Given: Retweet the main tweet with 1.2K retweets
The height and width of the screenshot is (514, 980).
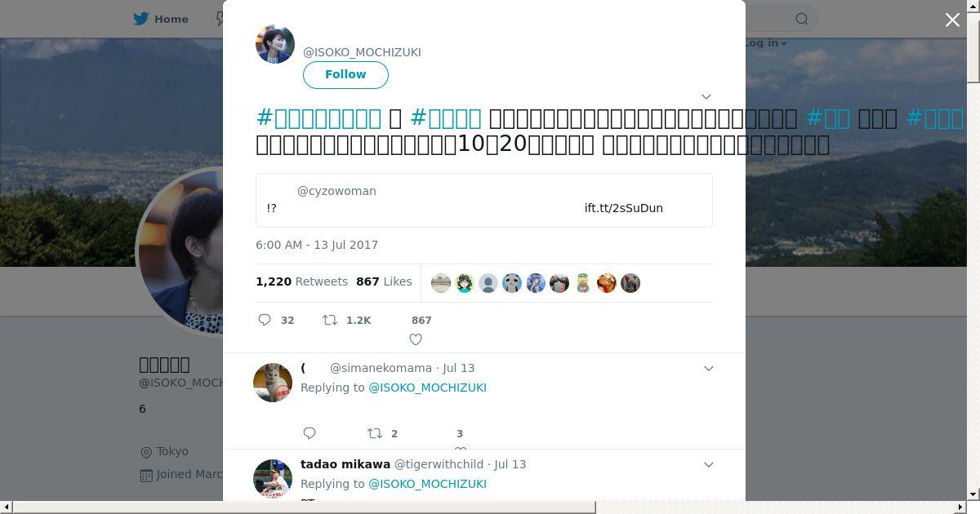Looking at the screenshot, I should (x=330, y=320).
